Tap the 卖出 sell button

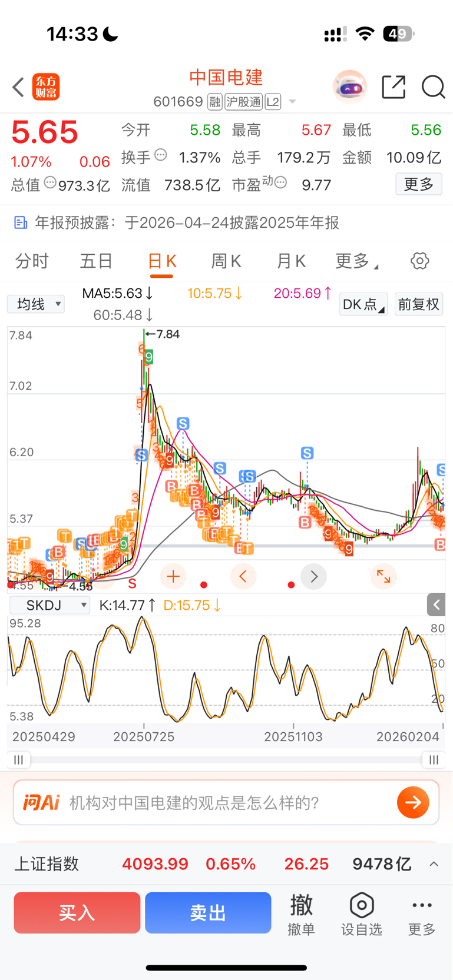tap(208, 913)
